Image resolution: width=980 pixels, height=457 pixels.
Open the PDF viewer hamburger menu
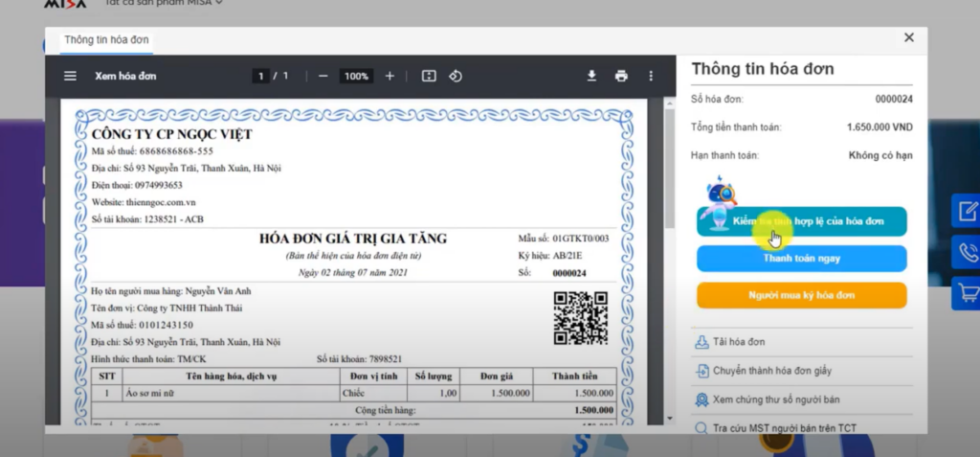(70, 76)
